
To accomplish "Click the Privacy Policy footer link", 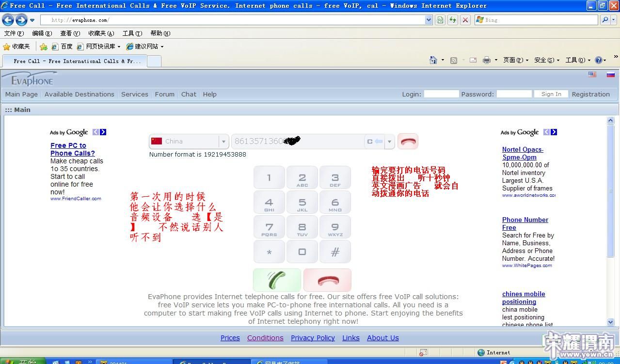I will 313,338.
